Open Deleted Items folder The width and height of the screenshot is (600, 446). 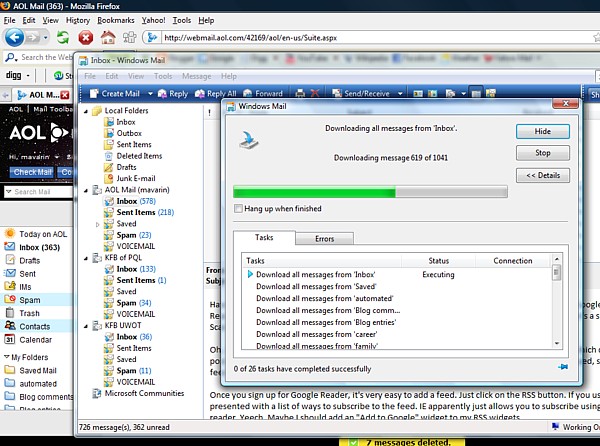pyautogui.click(x=134, y=156)
